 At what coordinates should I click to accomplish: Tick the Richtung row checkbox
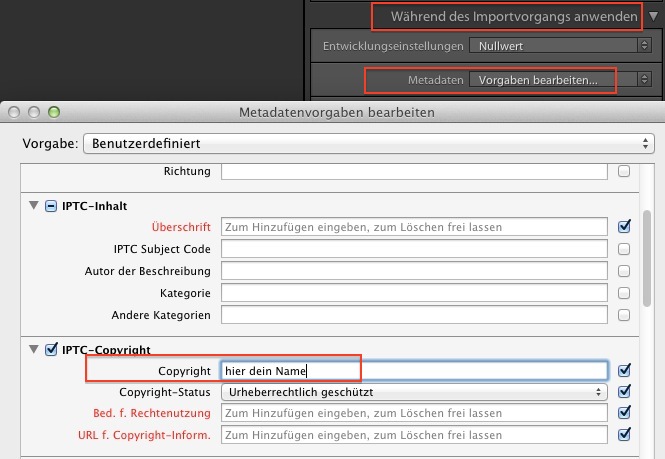624,171
